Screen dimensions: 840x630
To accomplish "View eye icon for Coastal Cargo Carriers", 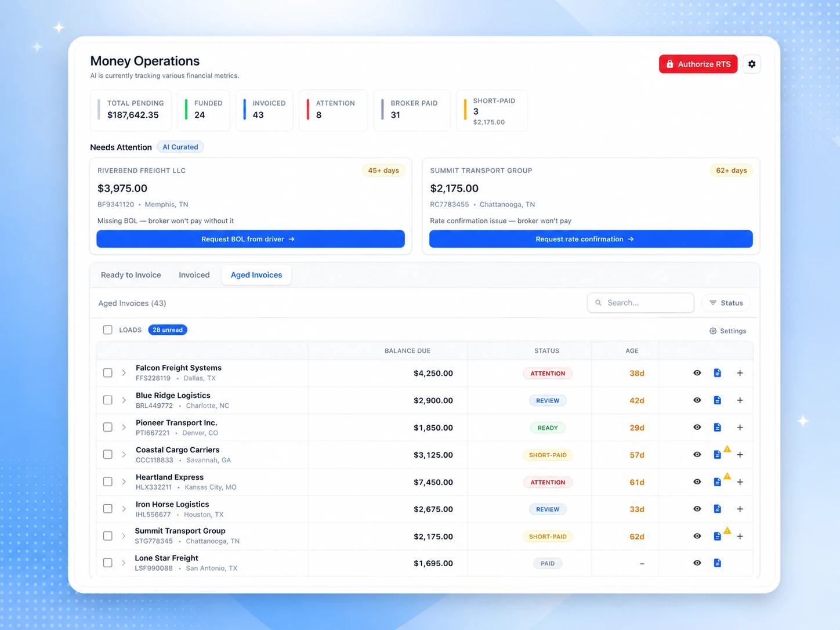I will (697, 455).
